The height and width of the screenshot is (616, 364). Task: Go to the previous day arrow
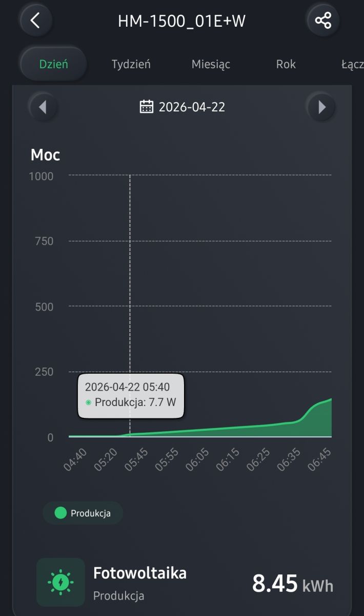click(43, 107)
